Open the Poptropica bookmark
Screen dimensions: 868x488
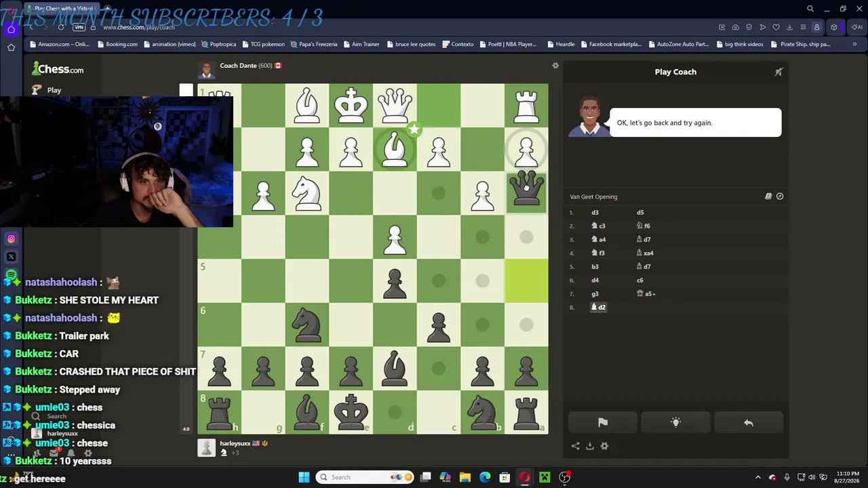click(218, 45)
